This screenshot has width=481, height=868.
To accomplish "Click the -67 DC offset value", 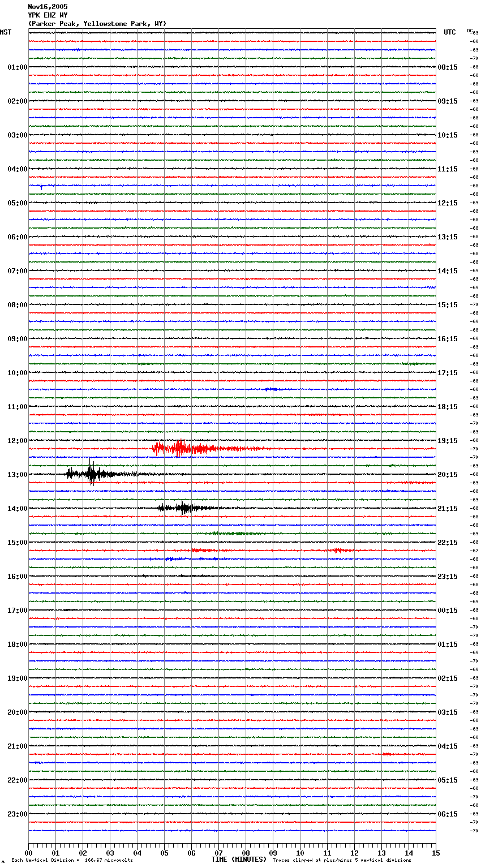I will click(x=475, y=551).
